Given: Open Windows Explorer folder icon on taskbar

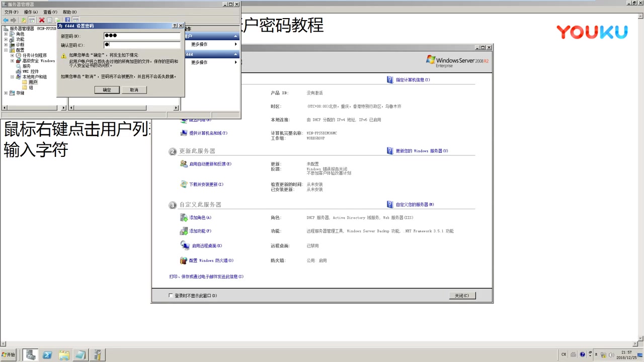Looking at the screenshot, I should pos(64,355).
